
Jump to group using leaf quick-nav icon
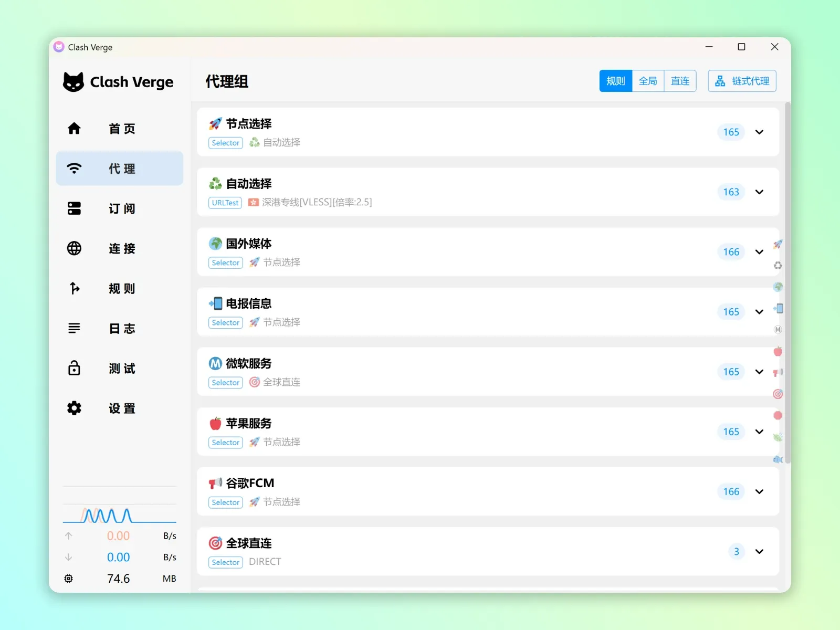778,437
